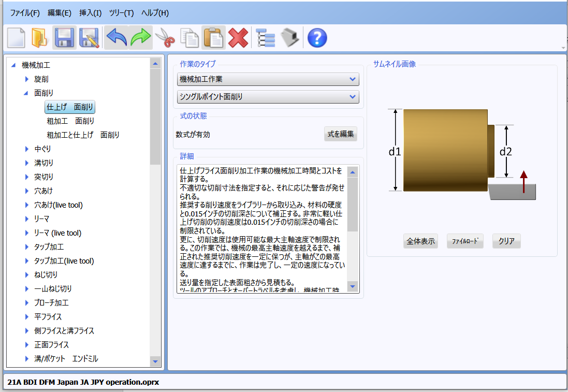
Task: Click the クリア button
Action: coord(506,241)
